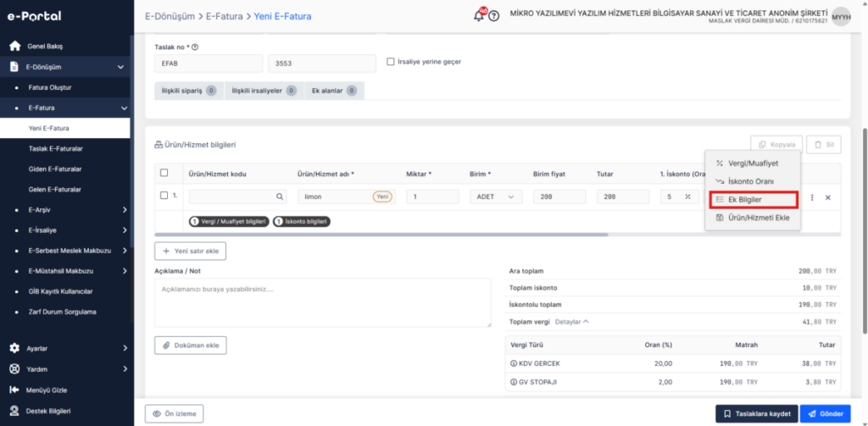This screenshot has width=868, height=426.
Task: Check the row 1 limon checkbox
Action: [164, 196]
